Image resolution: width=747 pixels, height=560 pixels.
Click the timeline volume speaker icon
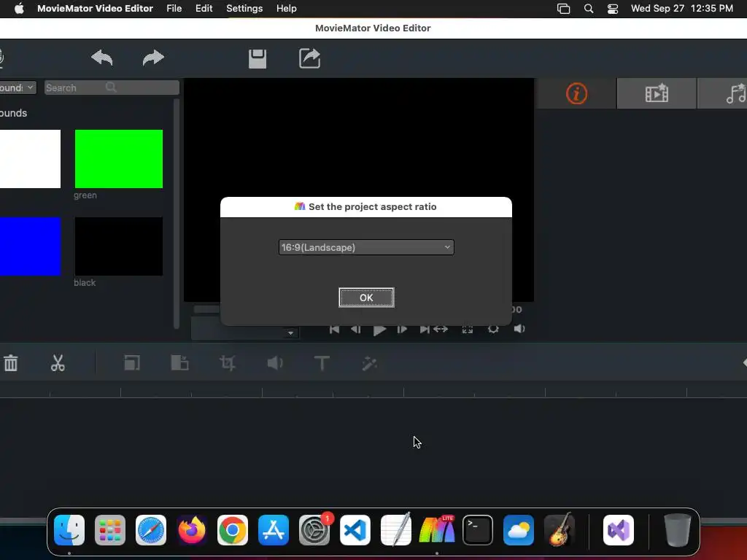click(x=275, y=363)
